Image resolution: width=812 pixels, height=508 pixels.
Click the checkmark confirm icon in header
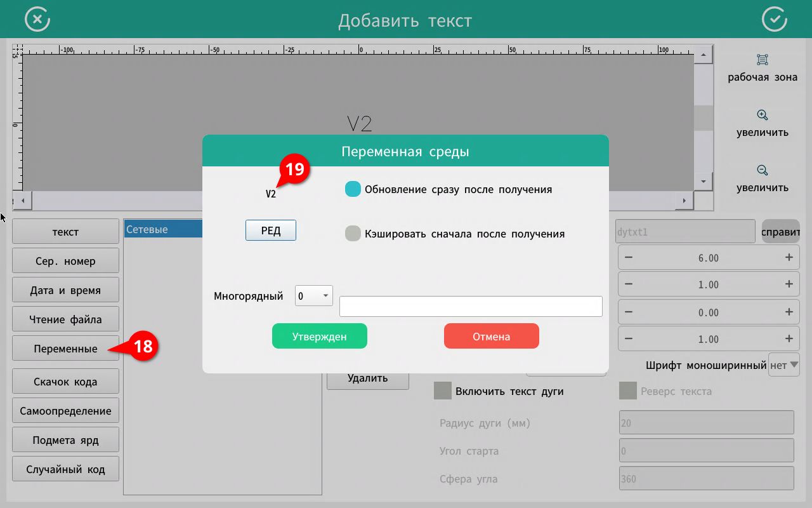coord(774,19)
